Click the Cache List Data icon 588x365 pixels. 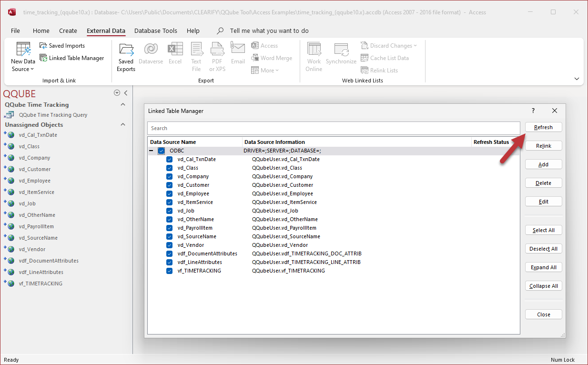(365, 58)
